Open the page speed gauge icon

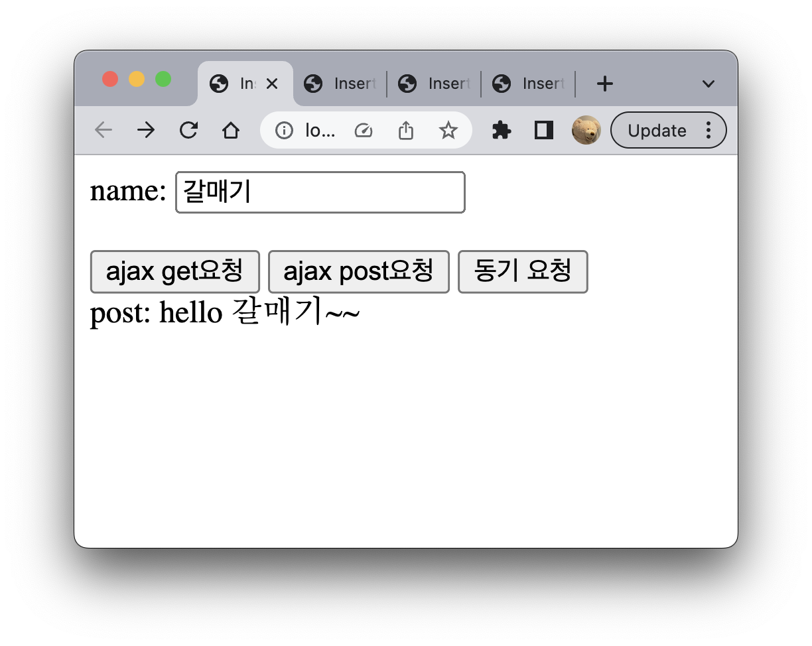click(363, 131)
